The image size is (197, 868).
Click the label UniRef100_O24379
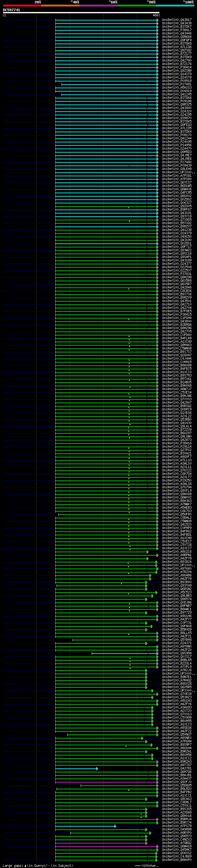[177, 233]
